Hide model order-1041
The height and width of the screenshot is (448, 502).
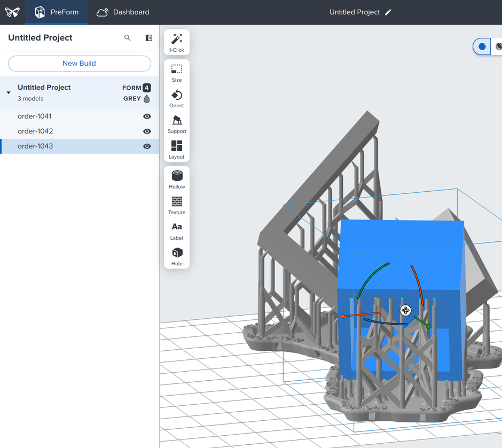[x=147, y=116]
